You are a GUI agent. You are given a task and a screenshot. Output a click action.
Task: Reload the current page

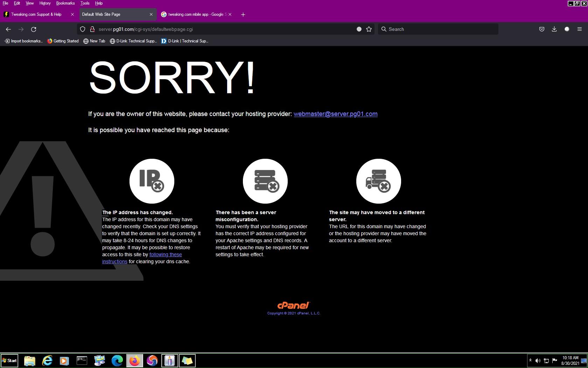click(34, 29)
